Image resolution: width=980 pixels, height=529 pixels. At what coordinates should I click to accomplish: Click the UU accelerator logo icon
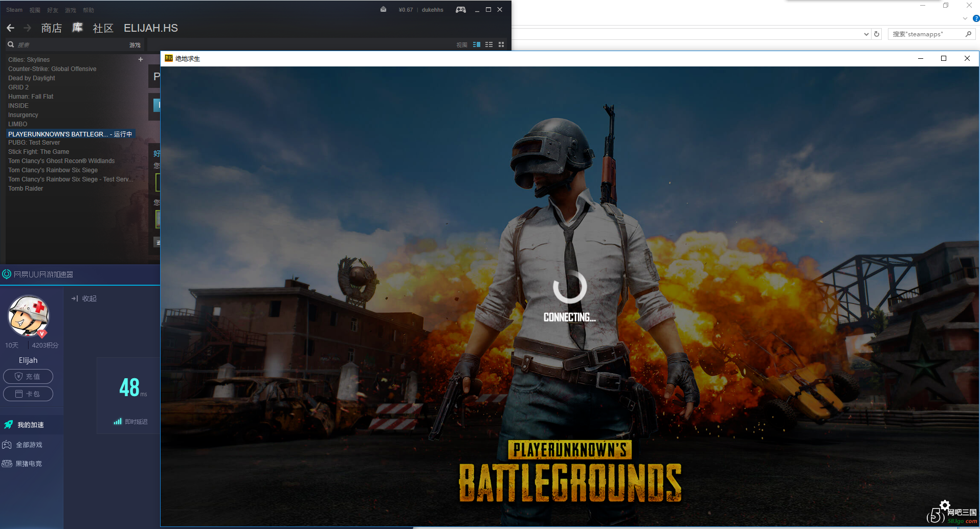click(7, 274)
